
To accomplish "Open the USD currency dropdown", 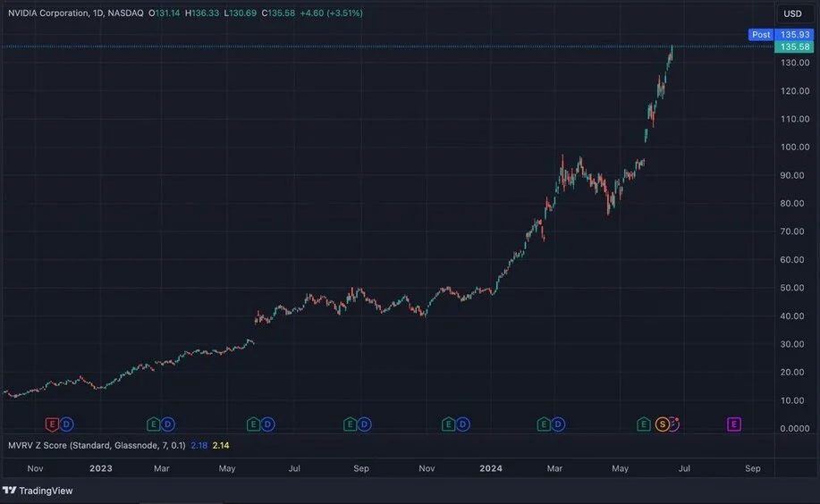I will click(792, 13).
